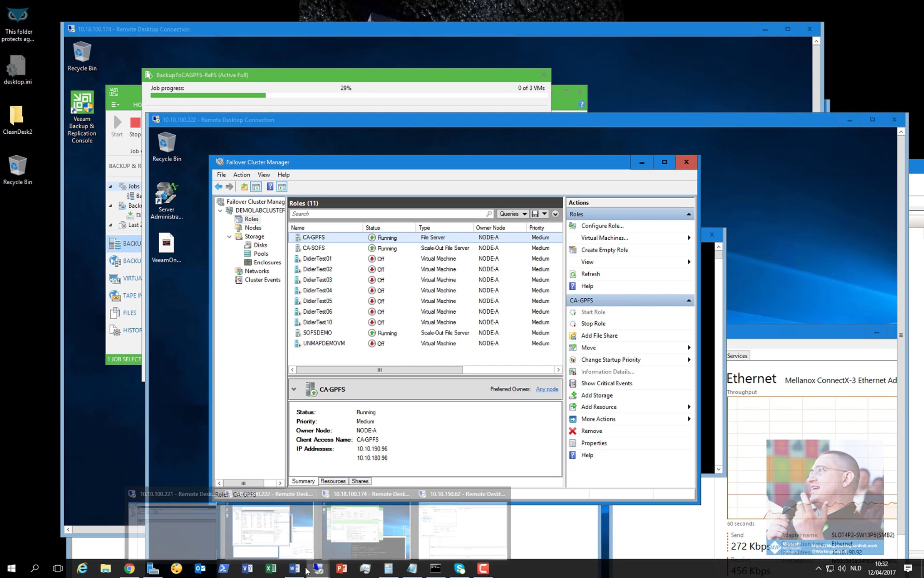Open the Server Administrator desktop icon
924x578 pixels.
(166, 201)
